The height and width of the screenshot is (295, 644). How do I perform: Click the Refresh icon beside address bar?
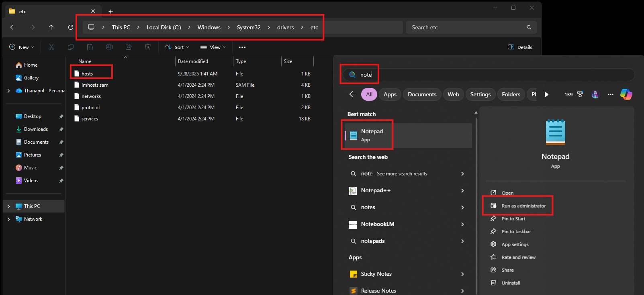click(71, 27)
